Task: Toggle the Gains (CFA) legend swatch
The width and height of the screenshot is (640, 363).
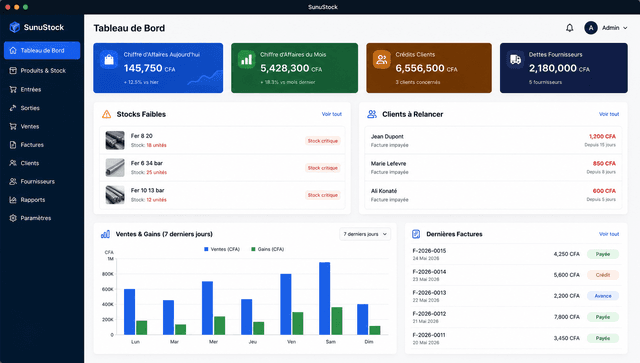Action: 253,249
